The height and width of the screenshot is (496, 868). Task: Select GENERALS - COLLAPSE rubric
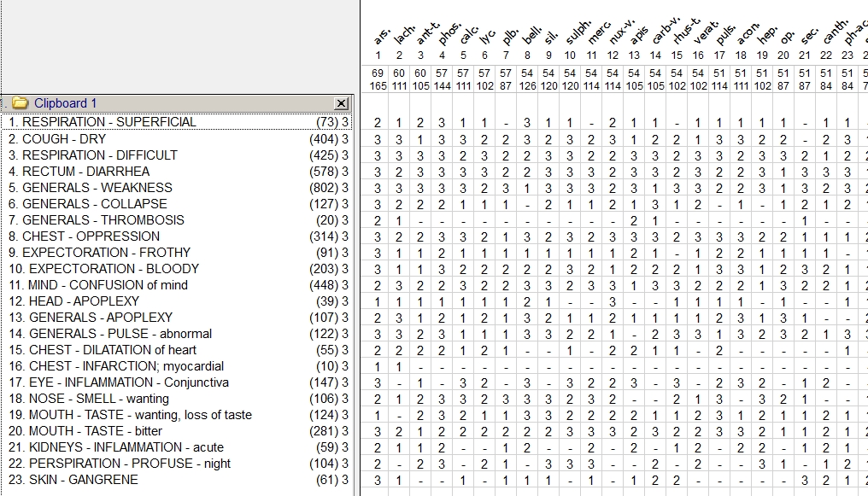[x=177, y=203]
